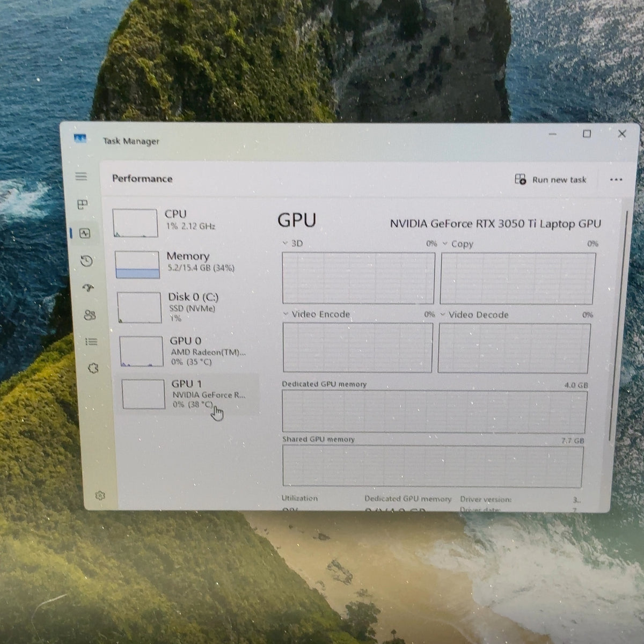This screenshot has width=644, height=644.
Task: Click the Run new task button
Action: 551,180
